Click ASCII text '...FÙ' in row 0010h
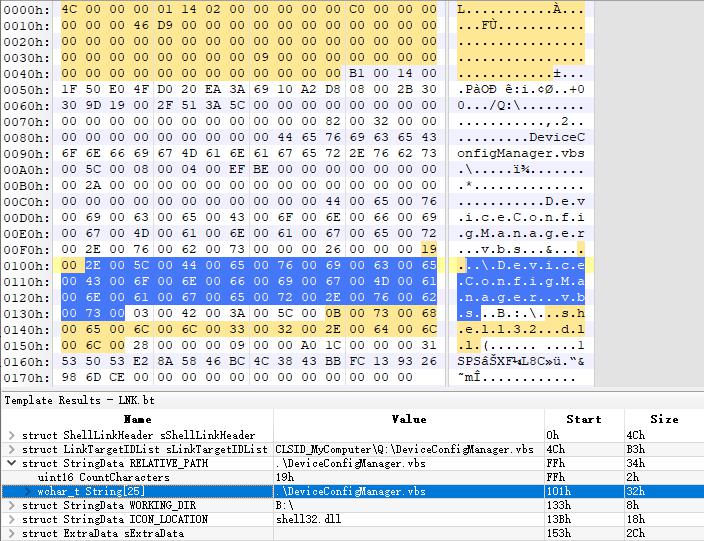 pos(477,26)
